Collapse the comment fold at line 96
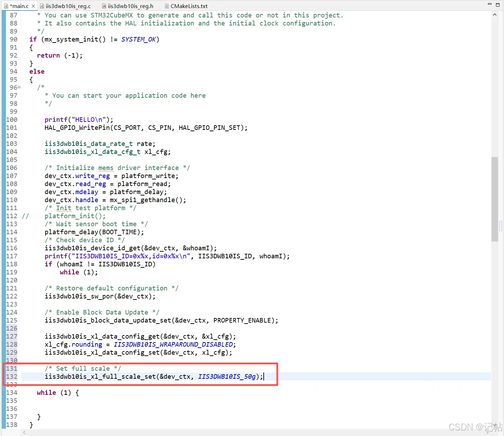 pos(19,87)
